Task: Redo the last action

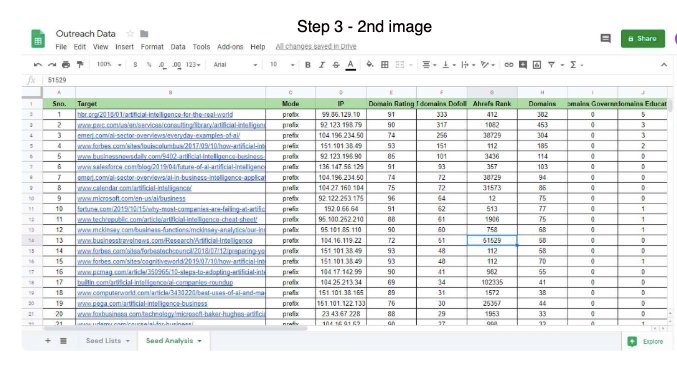Action: (x=52, y=65)
